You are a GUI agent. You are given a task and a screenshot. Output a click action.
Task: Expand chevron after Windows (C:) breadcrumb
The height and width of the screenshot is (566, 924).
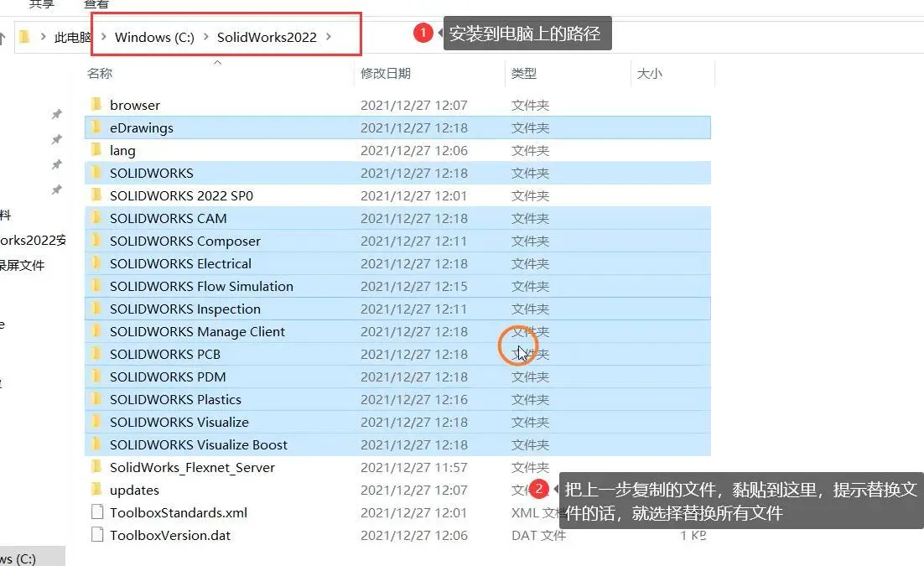205,37
